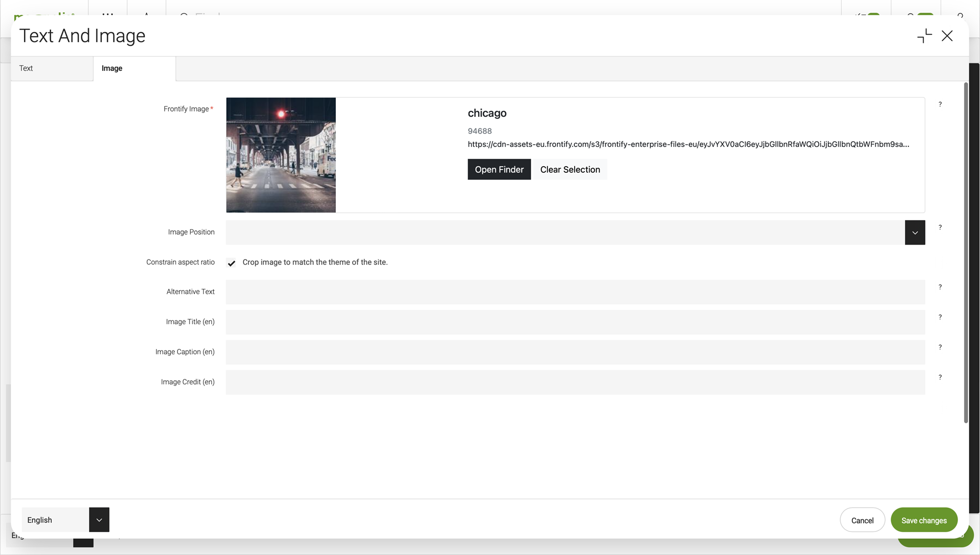980x555 pixels.
Task: Click the Open Finder button
Action: pos(499,169)
